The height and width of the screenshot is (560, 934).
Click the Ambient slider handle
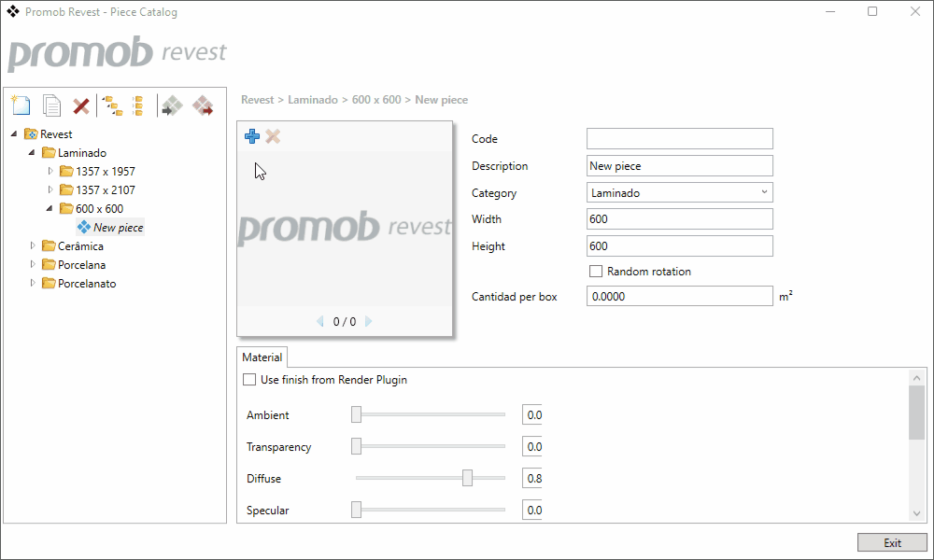pyautogui.click(x=356, y=414)
